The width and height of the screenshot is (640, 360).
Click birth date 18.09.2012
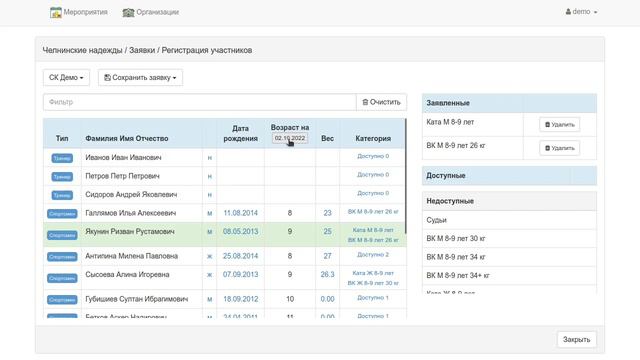[x=240, y=299]
